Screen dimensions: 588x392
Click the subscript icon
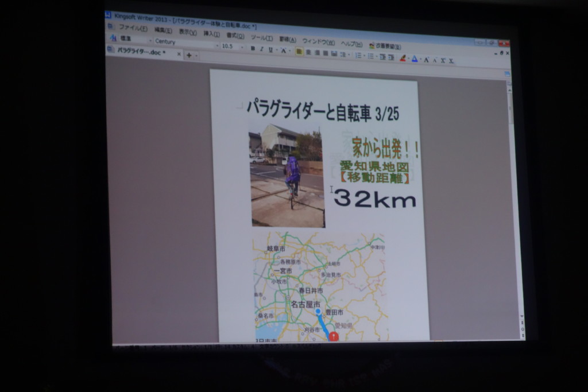point(451,60)
